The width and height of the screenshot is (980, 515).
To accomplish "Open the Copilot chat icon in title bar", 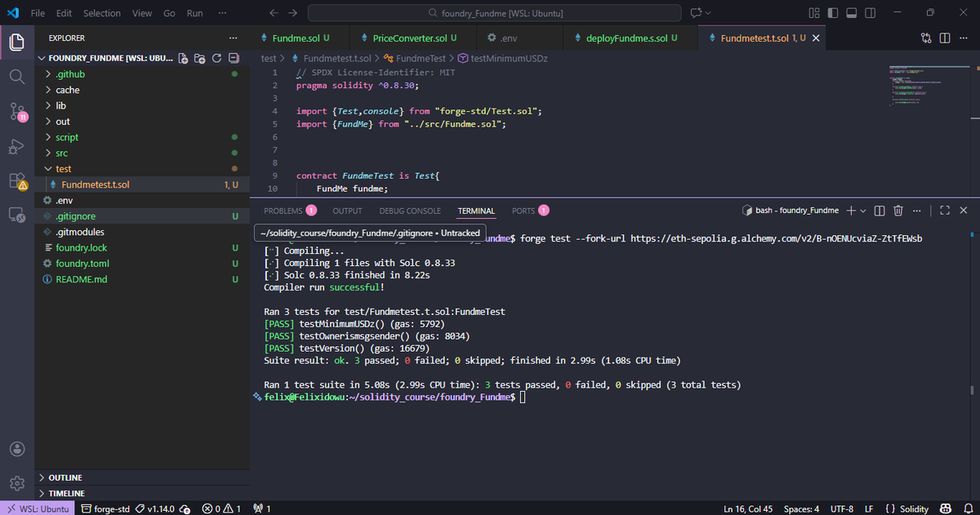I will (x=696, y=13).
